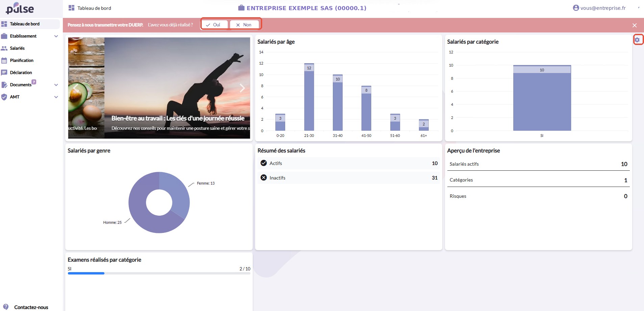Click the company briefcase icon in header
Screen dimensions: 644x311
(241, 8)
